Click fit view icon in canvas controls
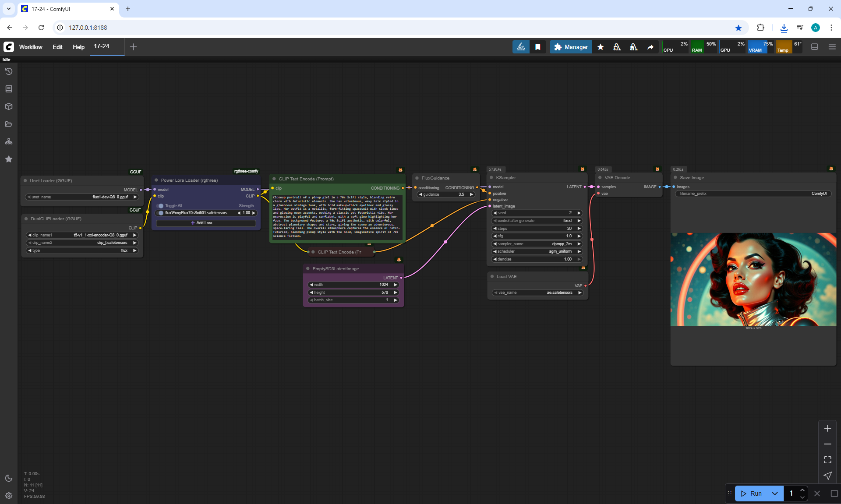841x504 pixels. 827,460
